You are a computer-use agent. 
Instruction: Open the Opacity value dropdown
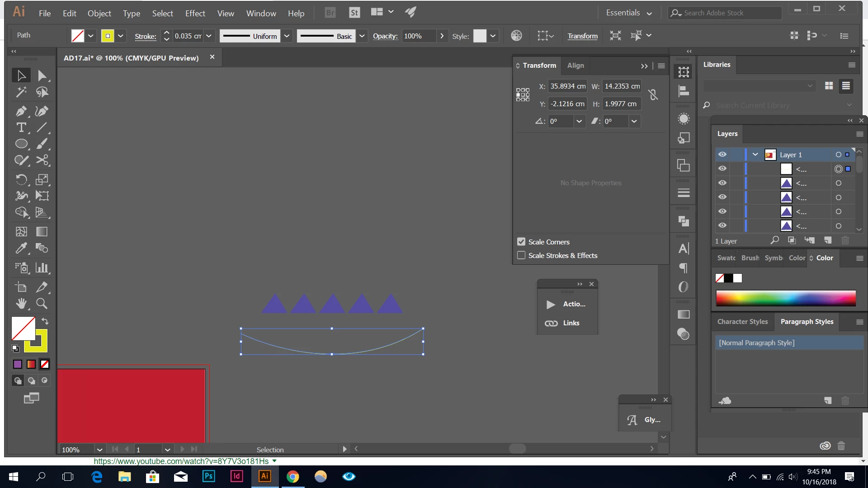(442, 36)
